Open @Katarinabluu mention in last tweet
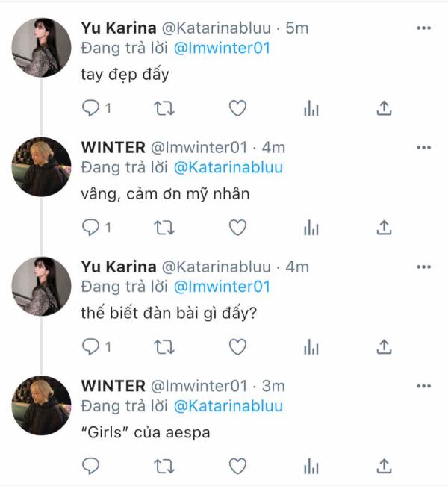 [x=228, y=406]
